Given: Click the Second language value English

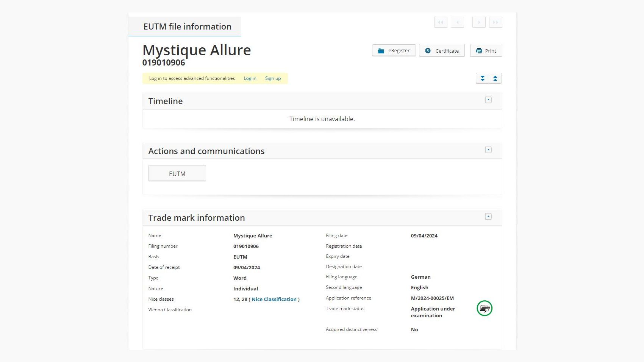Looking at the screenshot, I should [x=420, y=287].
